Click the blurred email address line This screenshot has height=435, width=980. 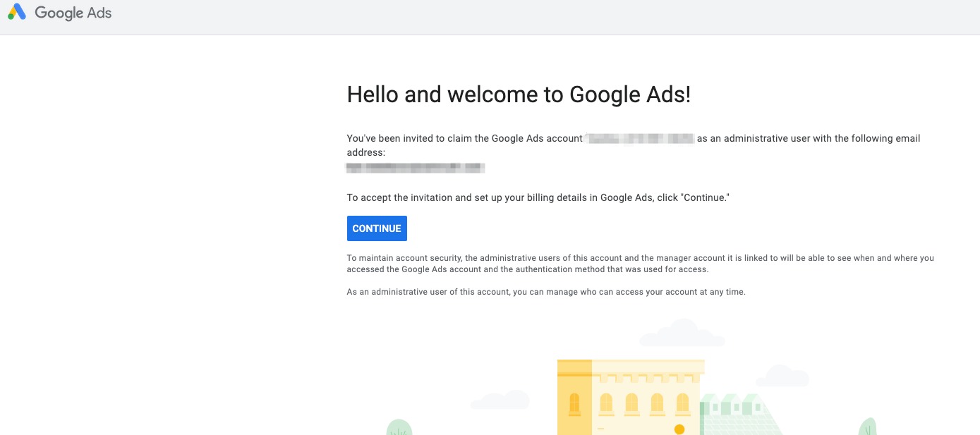tap(415, 168)
